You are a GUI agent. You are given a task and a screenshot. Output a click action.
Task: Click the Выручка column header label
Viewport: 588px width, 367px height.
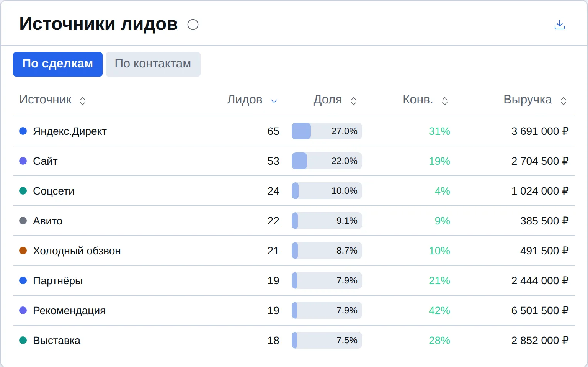click(x=528, y=100)
